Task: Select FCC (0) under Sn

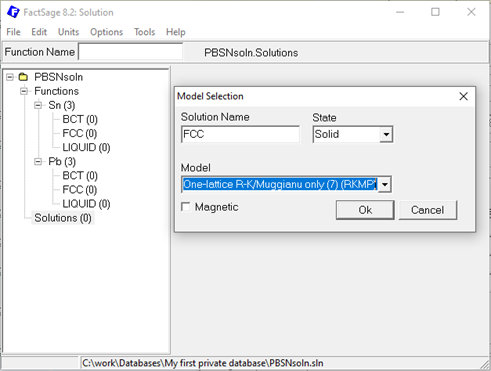Action: pyautogui.click(x=79, y=133)
